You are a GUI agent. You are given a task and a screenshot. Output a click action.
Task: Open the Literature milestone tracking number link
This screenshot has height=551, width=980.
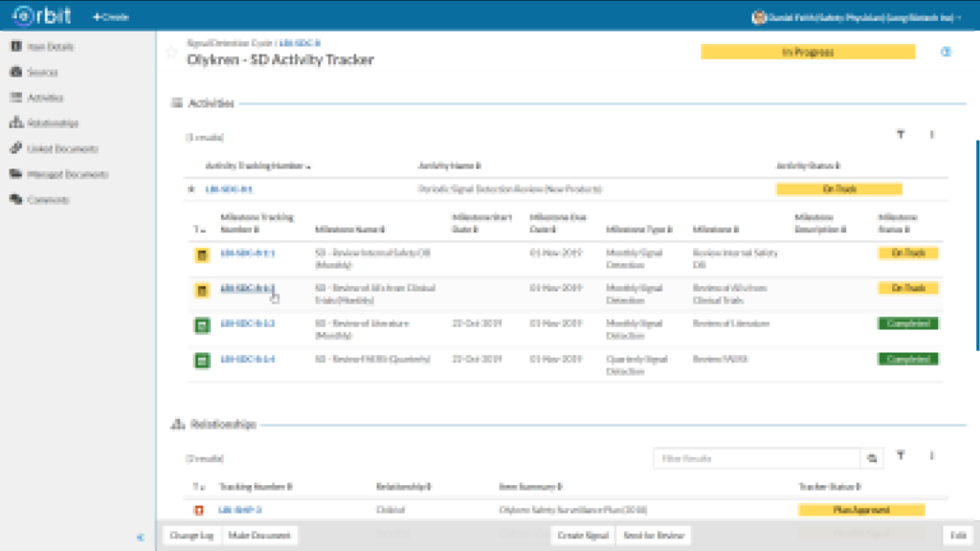pos(248,323)
